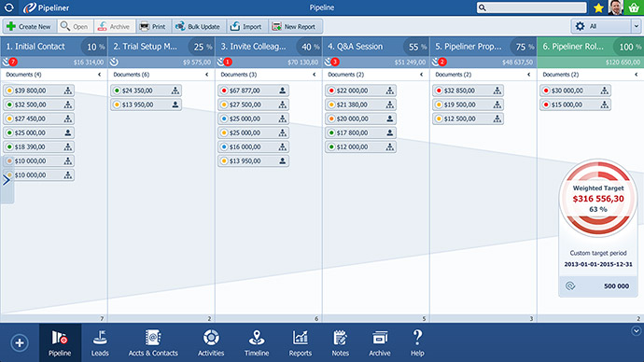
Task: Select the 1. Initial Contact stage header
Action: point(53,47)
